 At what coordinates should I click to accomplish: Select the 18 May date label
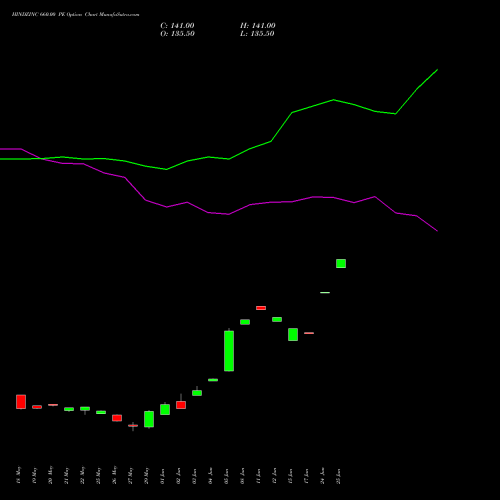point(18,475)
